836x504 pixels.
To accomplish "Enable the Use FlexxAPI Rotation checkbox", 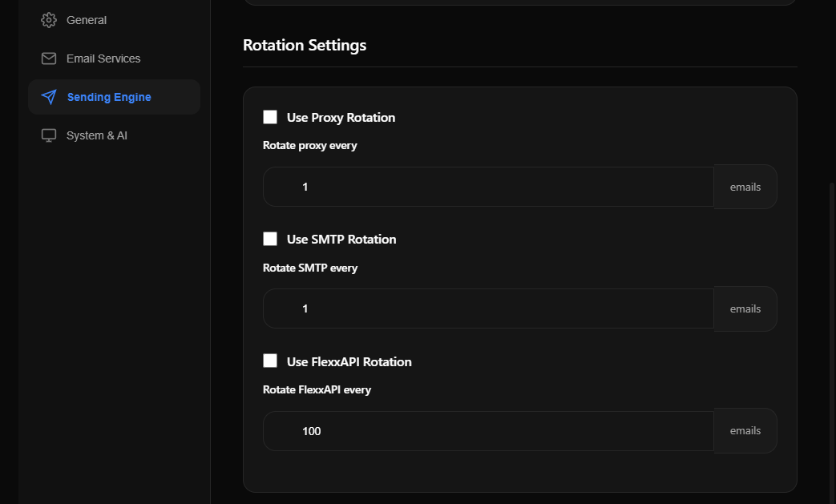I will click(270, 361).
